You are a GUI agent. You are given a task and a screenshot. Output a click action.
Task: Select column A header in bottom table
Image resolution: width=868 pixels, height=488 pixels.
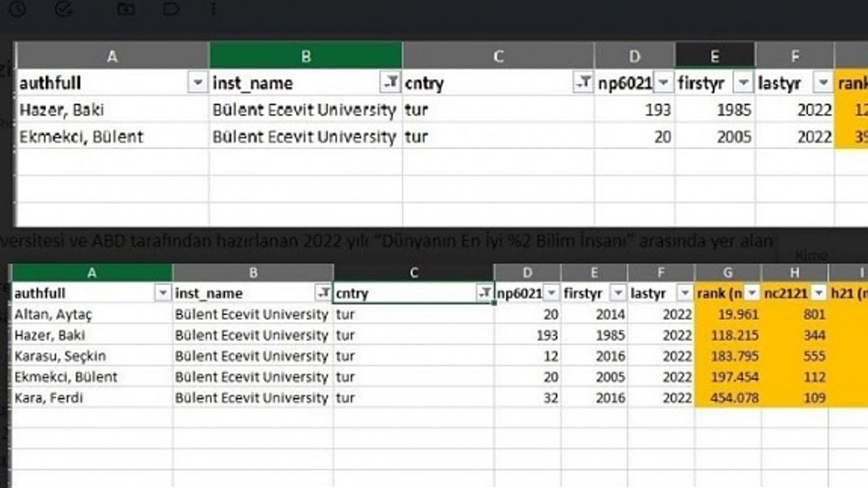(92, 272)
